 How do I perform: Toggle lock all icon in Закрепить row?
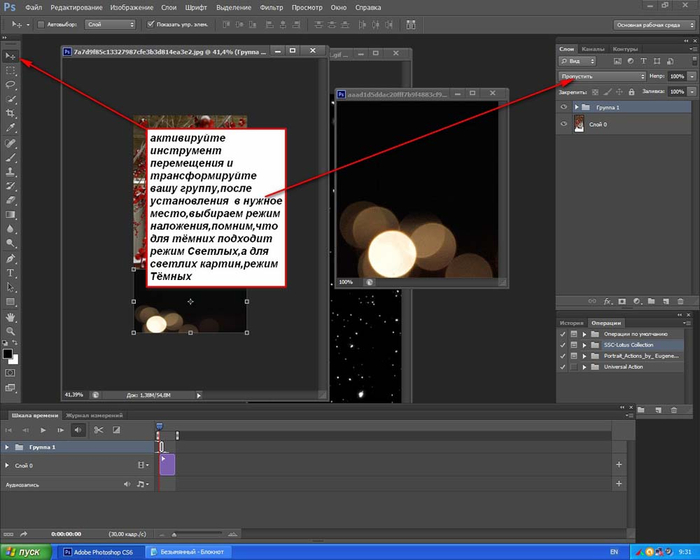(631, 92)
